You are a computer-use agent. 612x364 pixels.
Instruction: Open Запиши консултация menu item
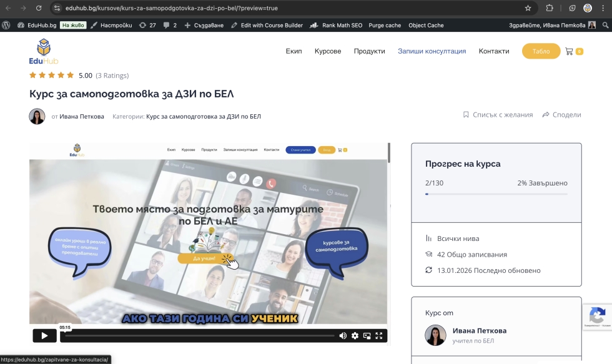(x=432, y=51)
